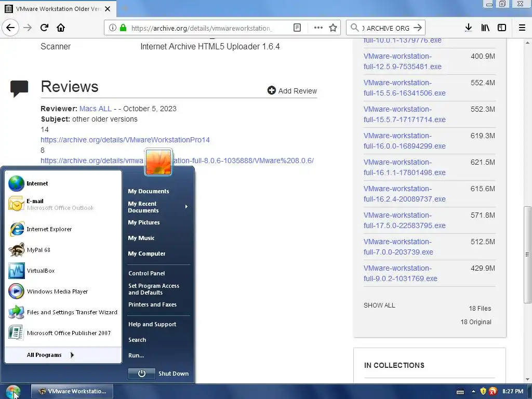Screen dimensions: 532x399
Task: Select the VMware Workstation Older Versions tab
Action: click(58, 9)
